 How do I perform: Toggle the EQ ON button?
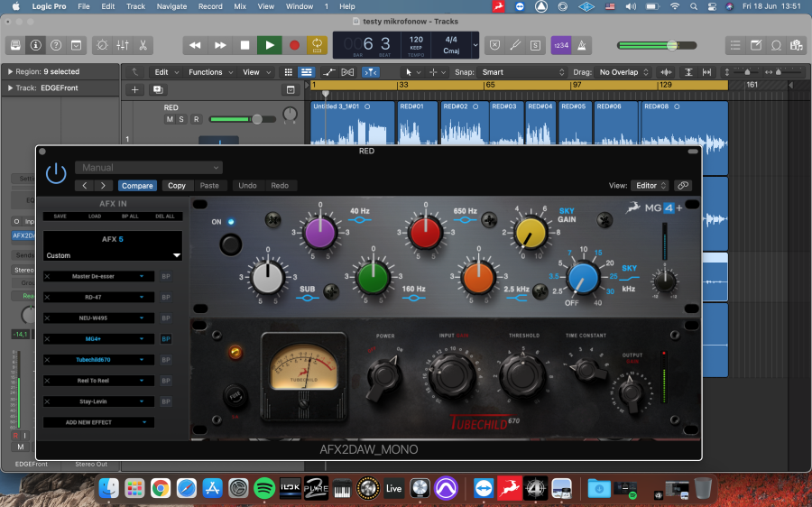click(x=230, y=244)
